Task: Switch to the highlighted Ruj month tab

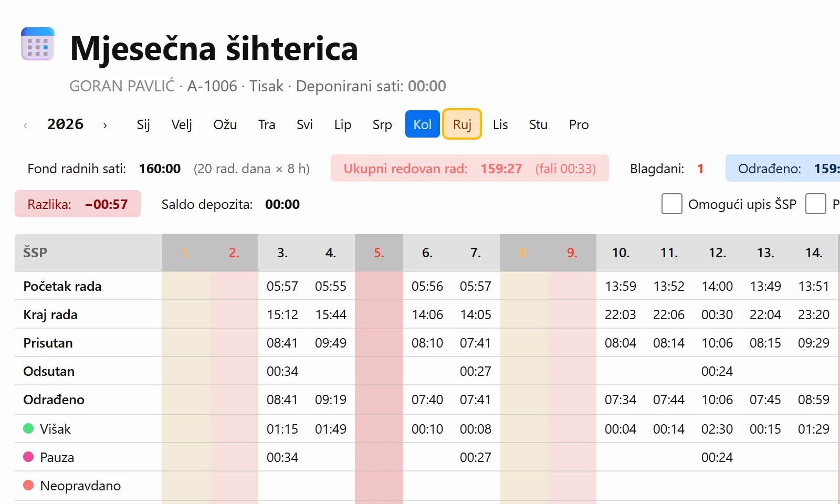Action: pos(462,124)
